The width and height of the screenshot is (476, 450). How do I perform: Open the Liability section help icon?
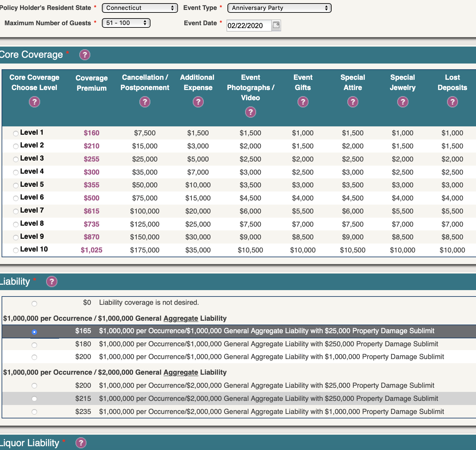coord(52,281)
